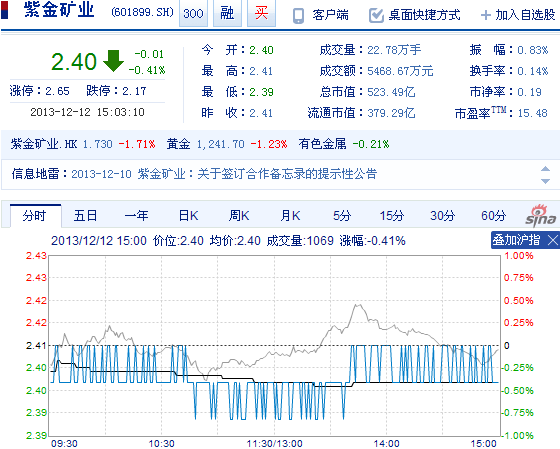Open the 黄金 gold quote link

(x=178, y=144)
